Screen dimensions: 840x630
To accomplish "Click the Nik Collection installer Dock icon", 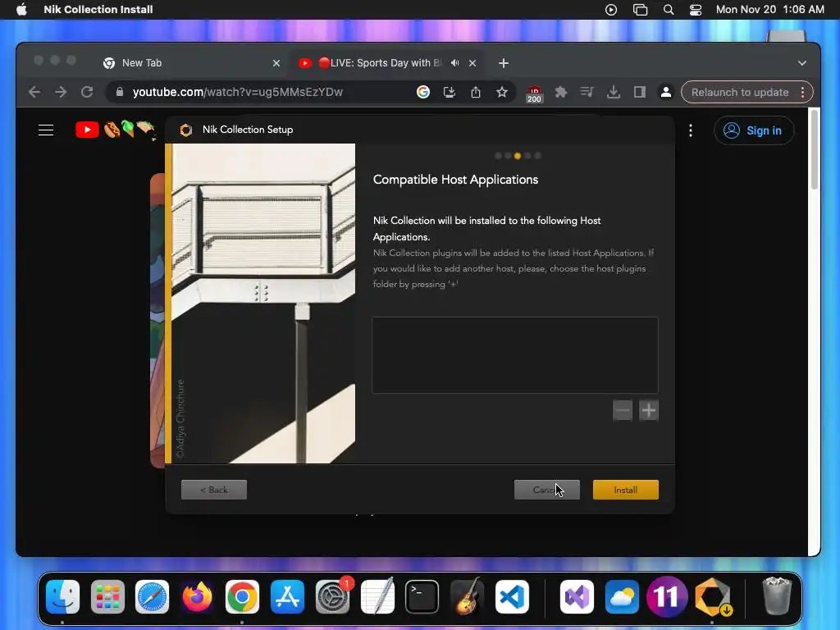I will (x=713, y=596).
